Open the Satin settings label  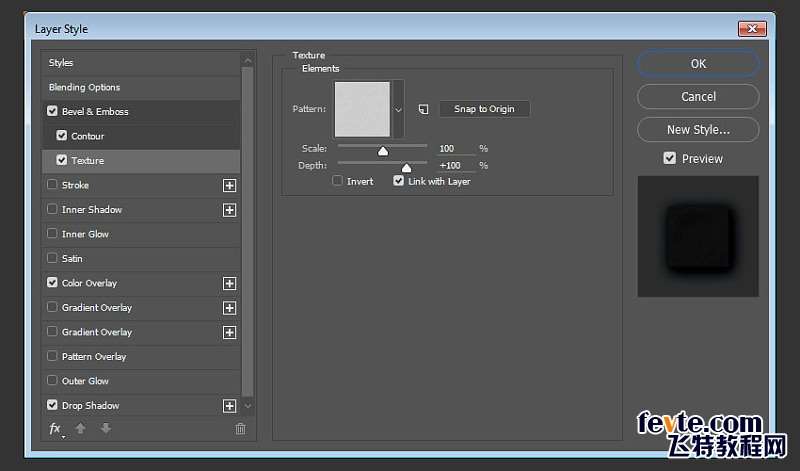(x=72, y=258)
